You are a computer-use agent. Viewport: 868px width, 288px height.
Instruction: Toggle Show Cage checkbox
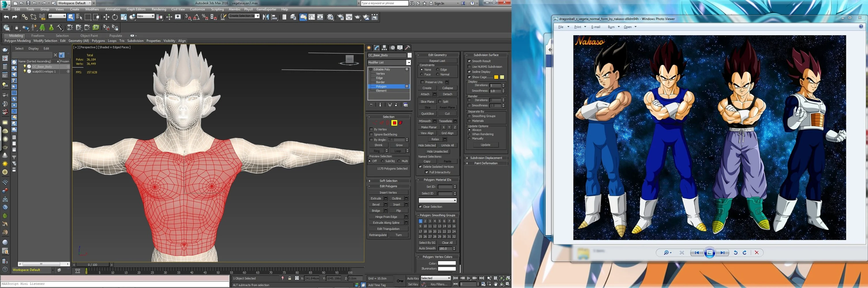tap(469, 77)
